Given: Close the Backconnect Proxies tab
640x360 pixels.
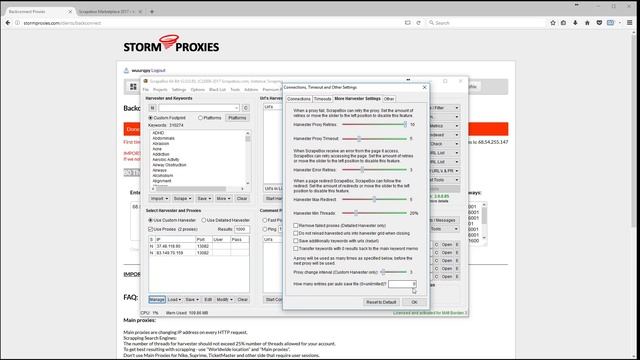Looking at the screenshot, I should click(x=70, y=12).
